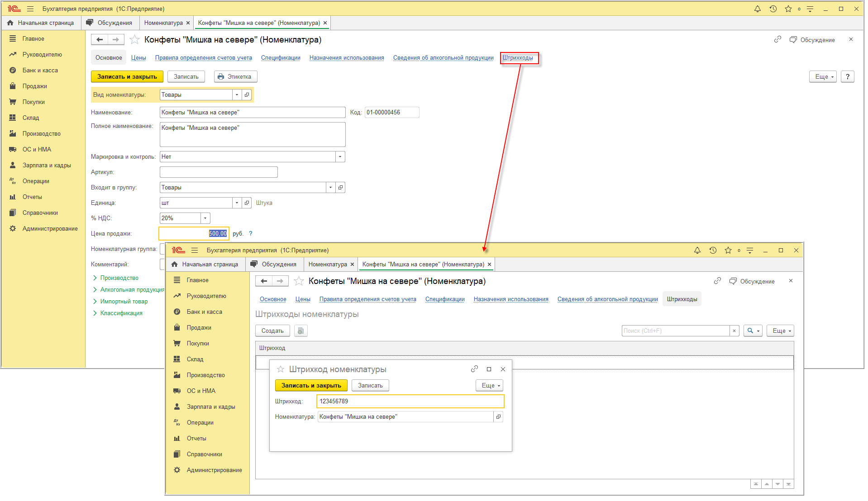
Task: Open Администрирование in back window sidebar
Action: tap(50, 228)
